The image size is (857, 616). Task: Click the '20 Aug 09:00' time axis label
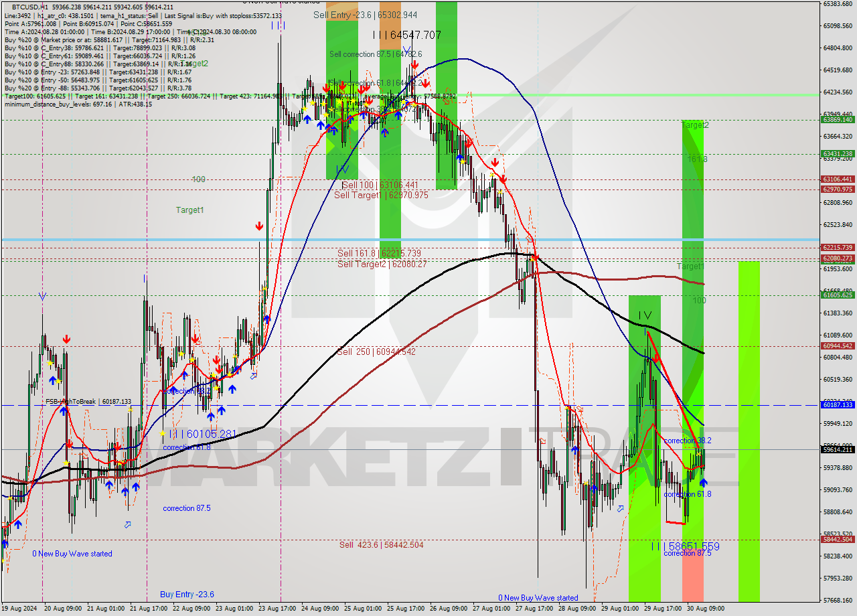(62, 609)
